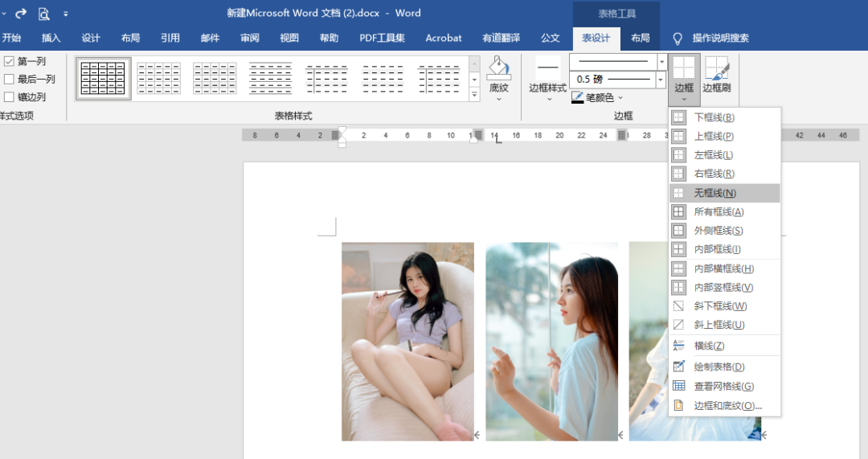Image resolution: width=868 pixels, height=459 pixels.
Task: Open the 有道翻译 tab
Action: coord(502,39)
